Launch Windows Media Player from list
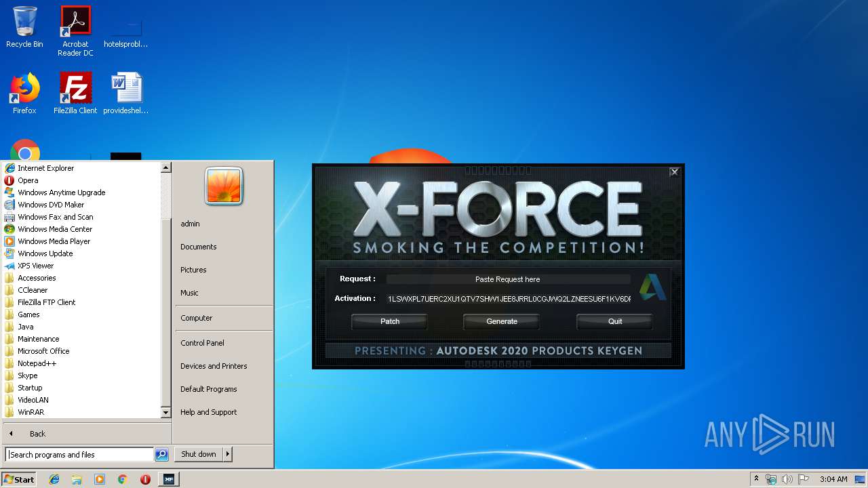 (54, 241)
